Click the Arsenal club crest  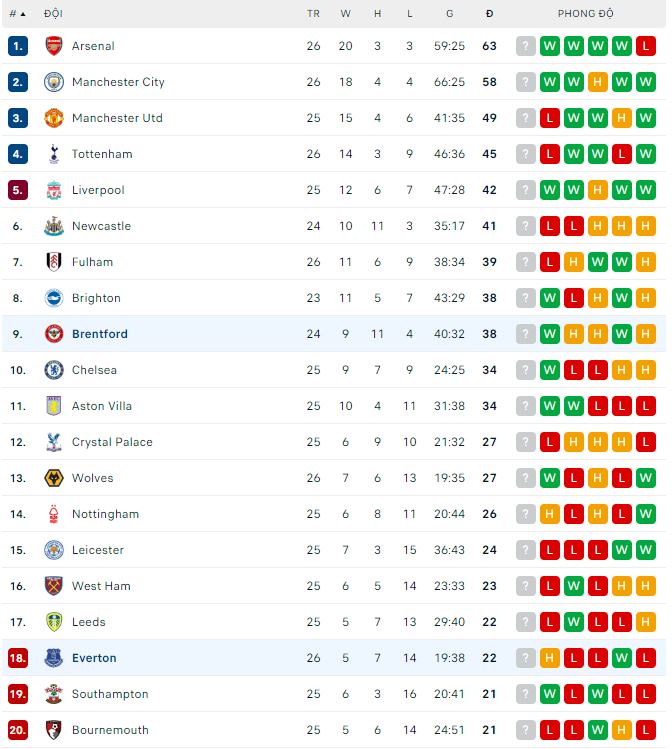(x=53, y=46)
